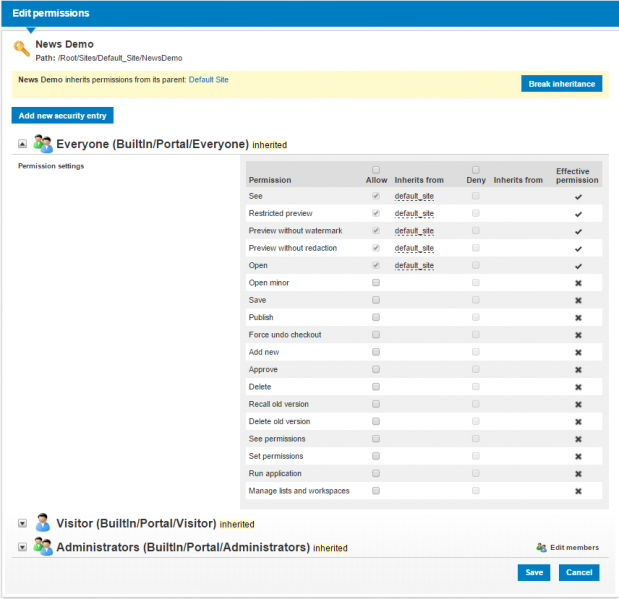The image size is (619, 599).
Task: Expand the Visitor permission section
Action: (23, 523)
